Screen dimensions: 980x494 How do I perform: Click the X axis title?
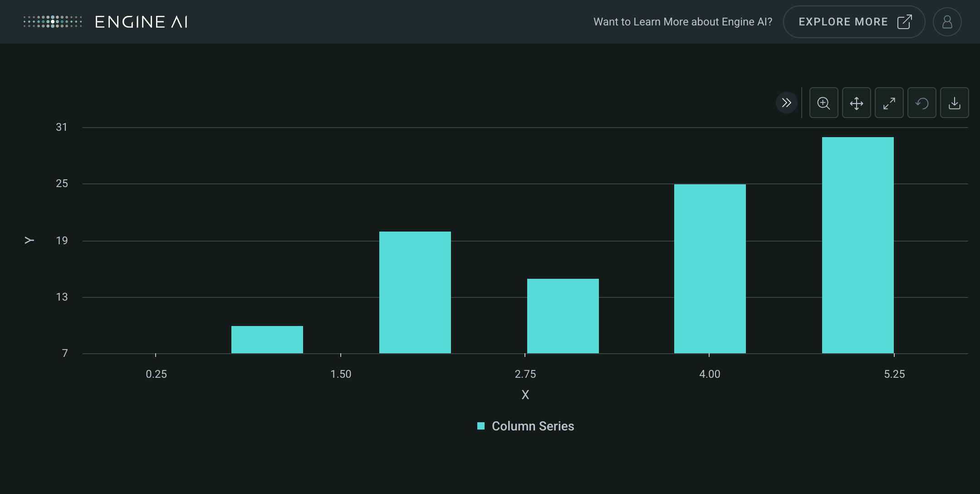tap(525, 395)
